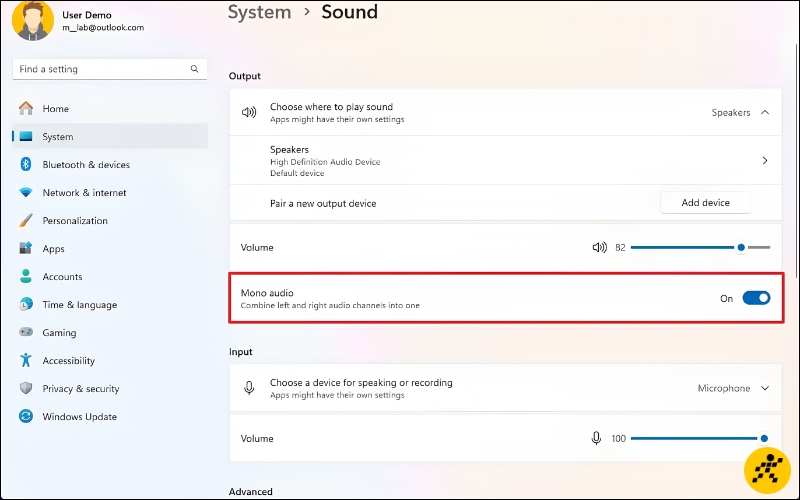Go to Bluetooth & devices
800x500 pixels.
click(110, 164)
